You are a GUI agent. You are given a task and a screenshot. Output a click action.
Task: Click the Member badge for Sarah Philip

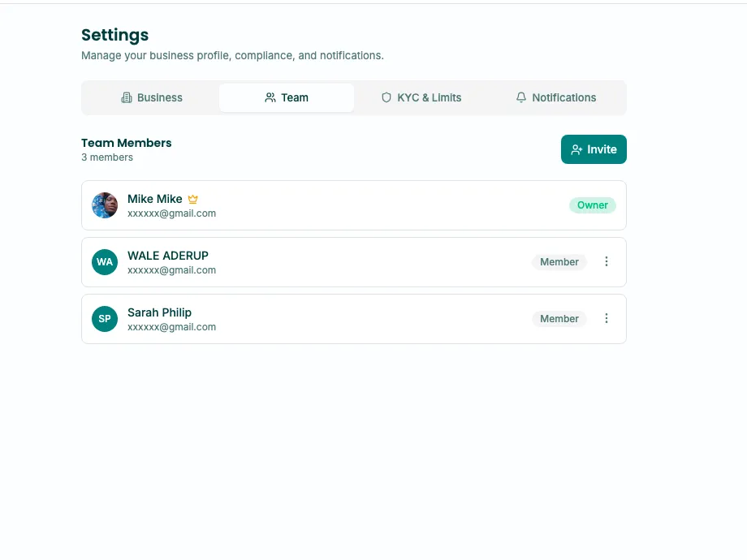pyautogui.click(x=559, y=319)
